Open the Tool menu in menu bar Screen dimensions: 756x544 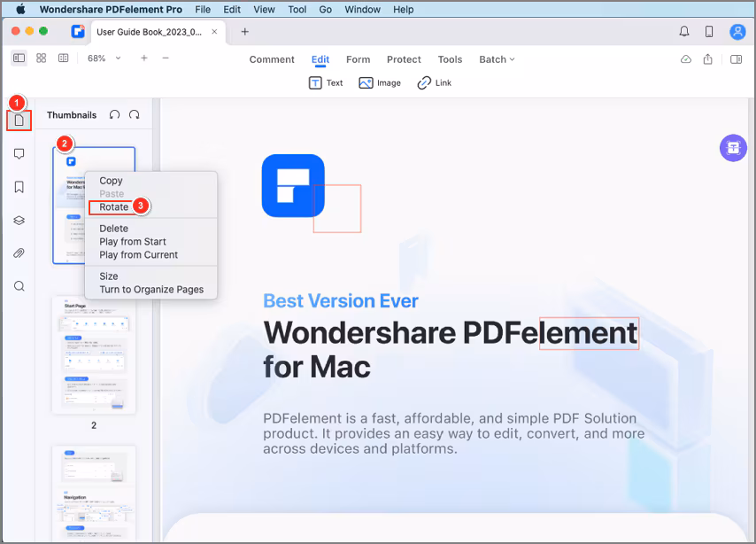pos(297,9)
